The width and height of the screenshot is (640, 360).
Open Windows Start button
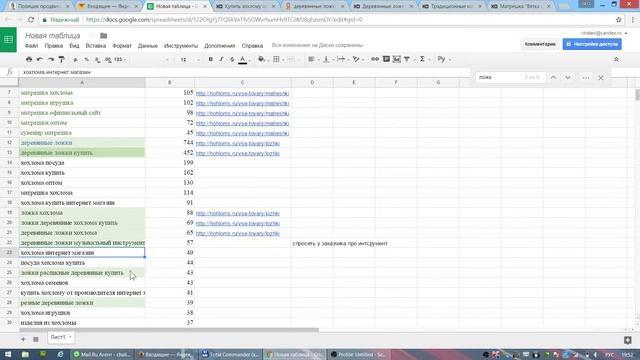8,354
